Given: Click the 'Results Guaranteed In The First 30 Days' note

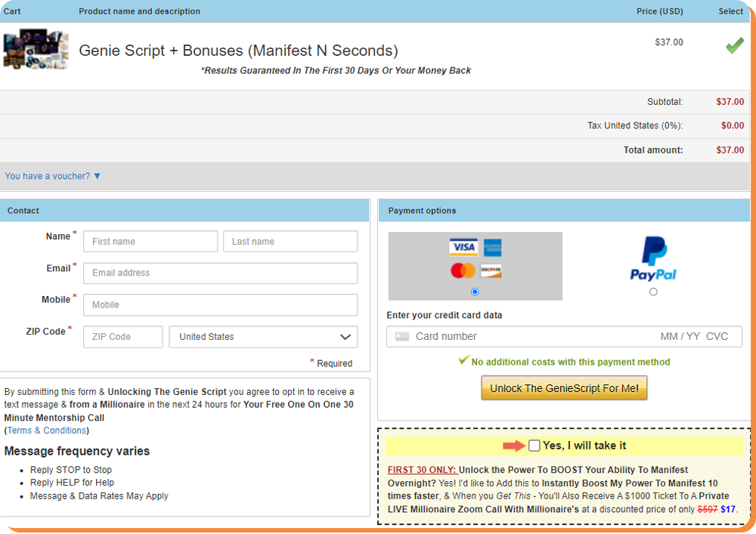Looking at the screenshot, I should coord(336,71).
